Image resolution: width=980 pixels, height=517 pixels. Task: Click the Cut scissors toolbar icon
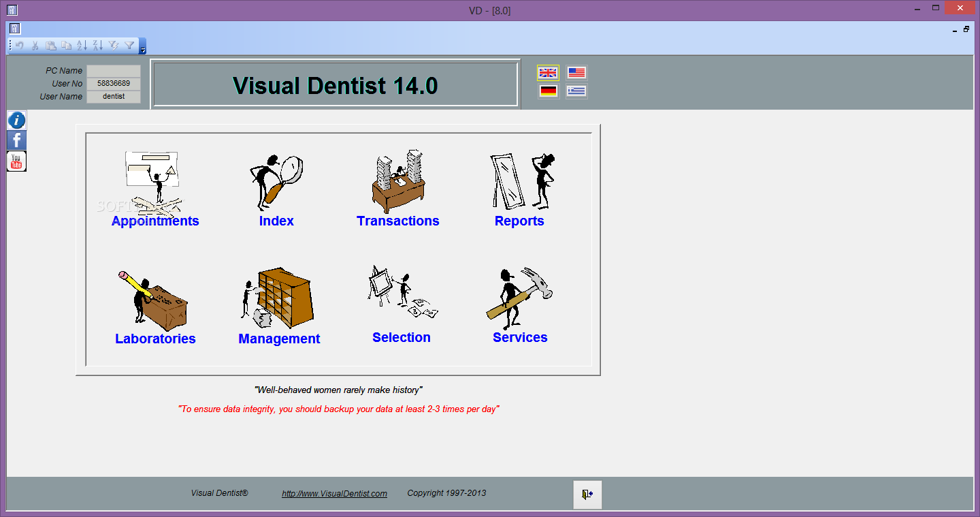pos(35,46)
